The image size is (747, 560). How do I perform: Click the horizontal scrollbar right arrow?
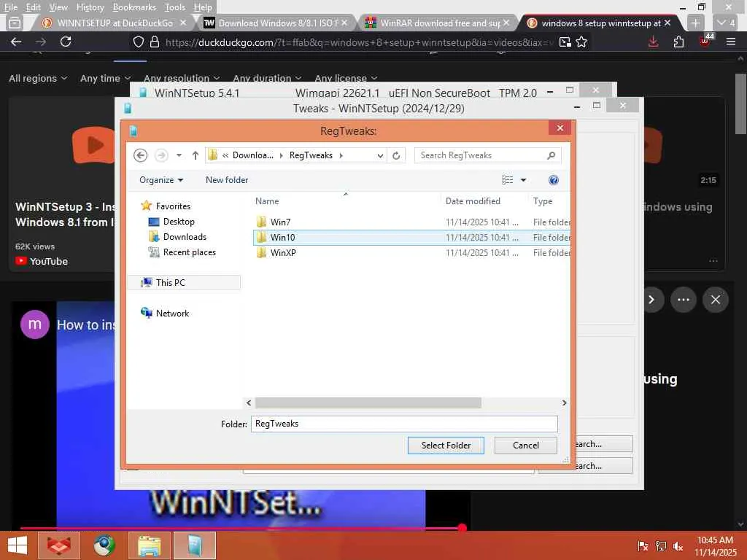(564, 402)
